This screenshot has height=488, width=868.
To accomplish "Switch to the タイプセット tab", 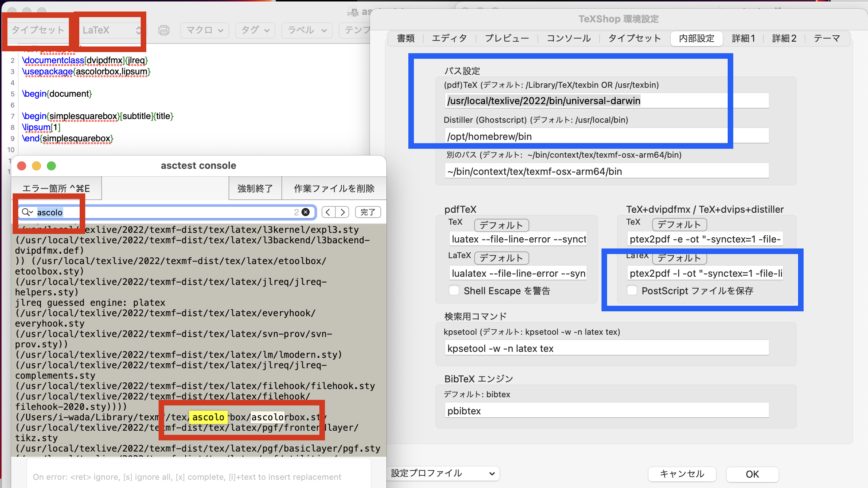I will [635, 38].
